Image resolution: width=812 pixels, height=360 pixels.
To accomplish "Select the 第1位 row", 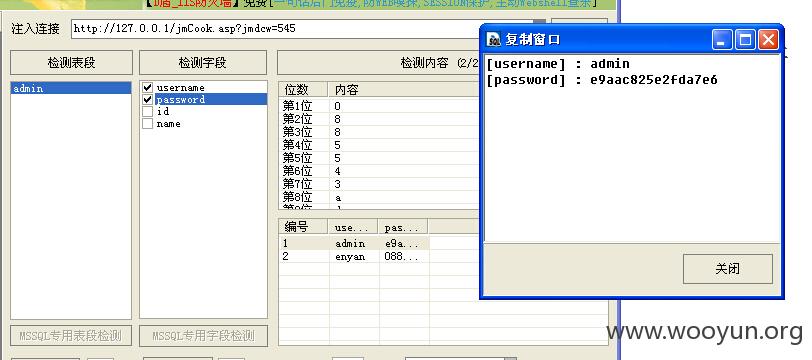I will coord(380,106).
